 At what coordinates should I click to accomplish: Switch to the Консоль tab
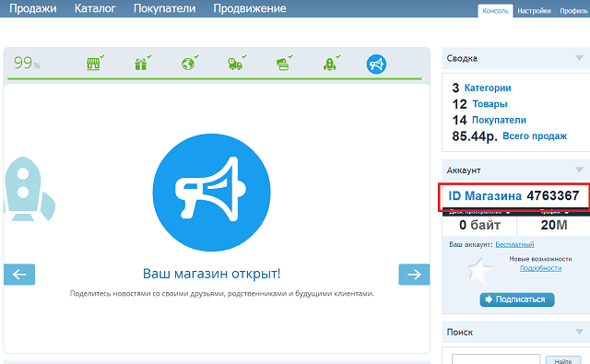tap(495, 11)
